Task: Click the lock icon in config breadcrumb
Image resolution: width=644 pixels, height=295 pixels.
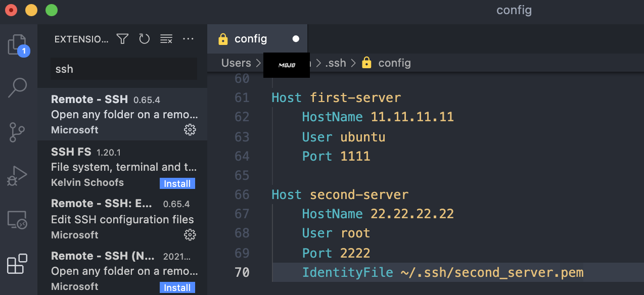Action: [367, 63]
